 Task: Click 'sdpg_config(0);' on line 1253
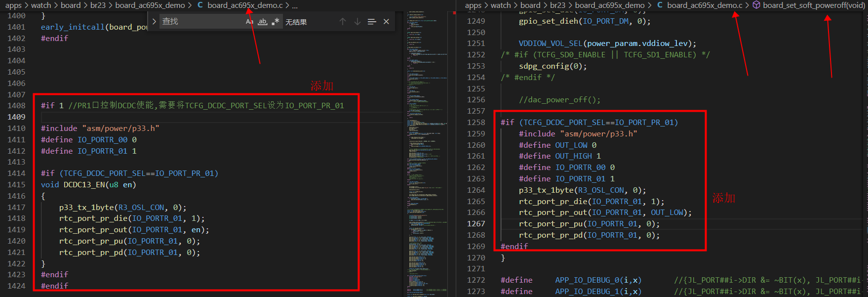[x=553, y=66]
